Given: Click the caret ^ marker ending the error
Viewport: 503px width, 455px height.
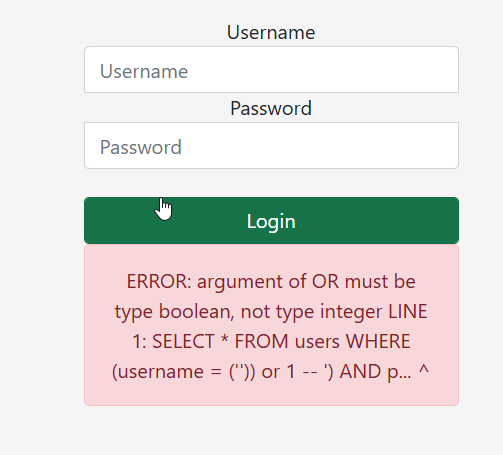Looking at the screenshot, I should pos(423,370).
